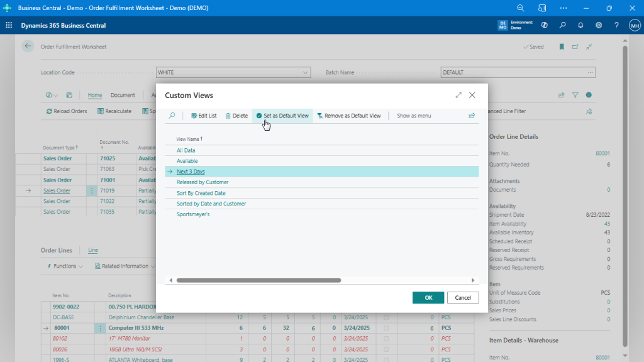Click the bookmark icon next to Saved
Screen dimensions: 644x362
(x=561, y=47)
